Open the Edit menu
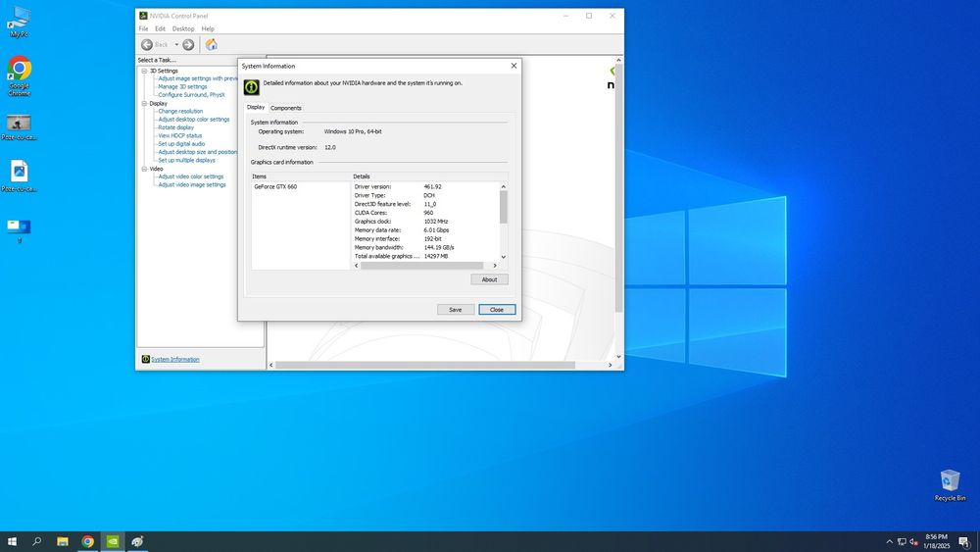The image size is (980, 552). click(160, 28)
